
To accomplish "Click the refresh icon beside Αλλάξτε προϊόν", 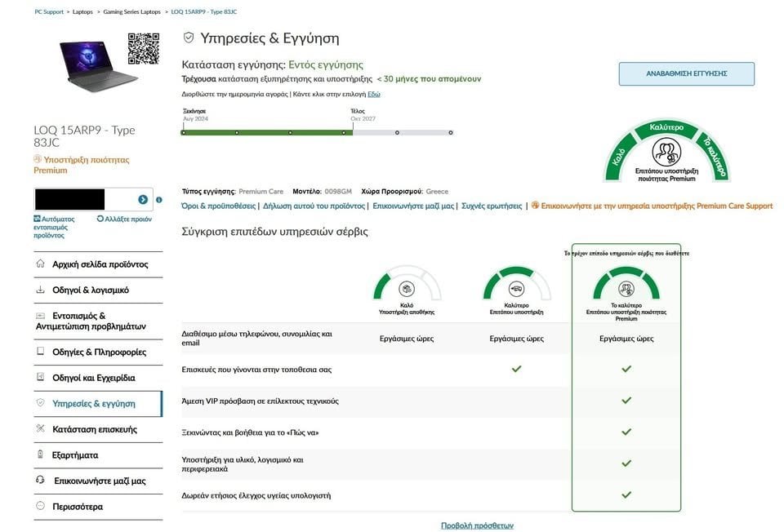I will click(100, 219).
